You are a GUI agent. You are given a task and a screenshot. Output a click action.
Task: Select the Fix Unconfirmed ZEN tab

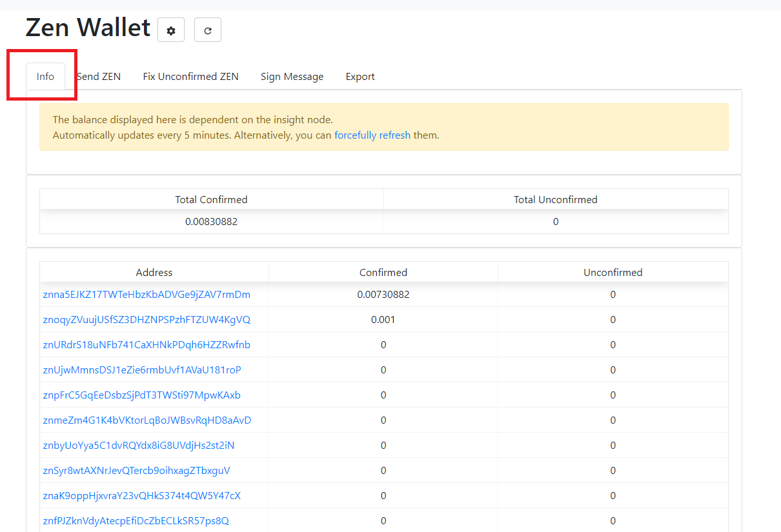(190, 76)
